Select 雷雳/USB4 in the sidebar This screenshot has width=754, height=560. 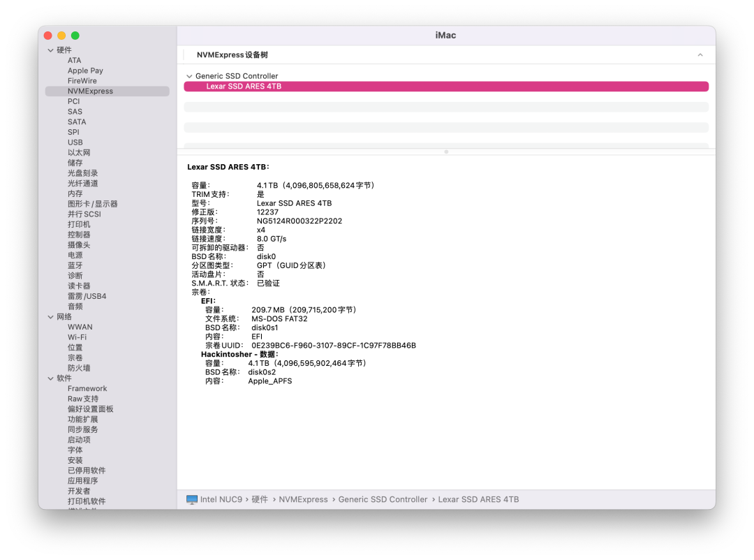click(87, 296)
